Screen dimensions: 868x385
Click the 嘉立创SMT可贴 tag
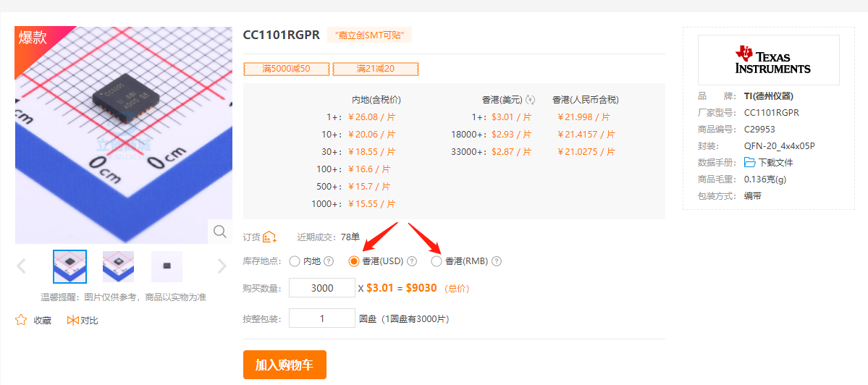click(x=370, y=35)
